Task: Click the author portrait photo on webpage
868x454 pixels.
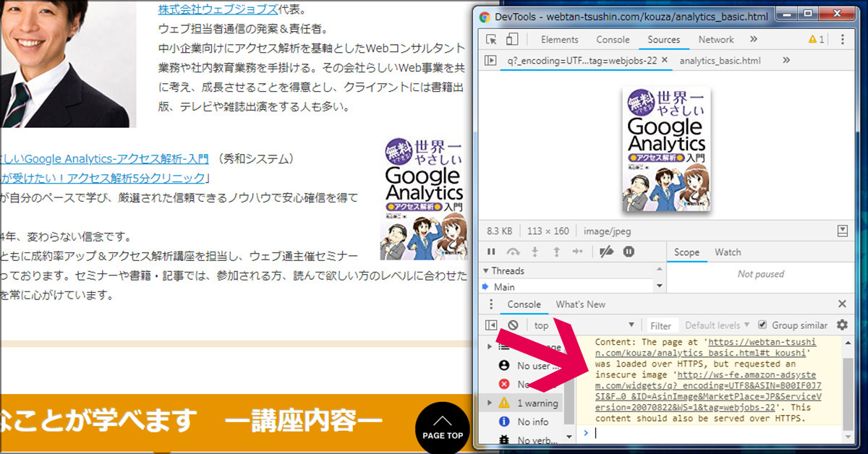Action: (68, 64)
